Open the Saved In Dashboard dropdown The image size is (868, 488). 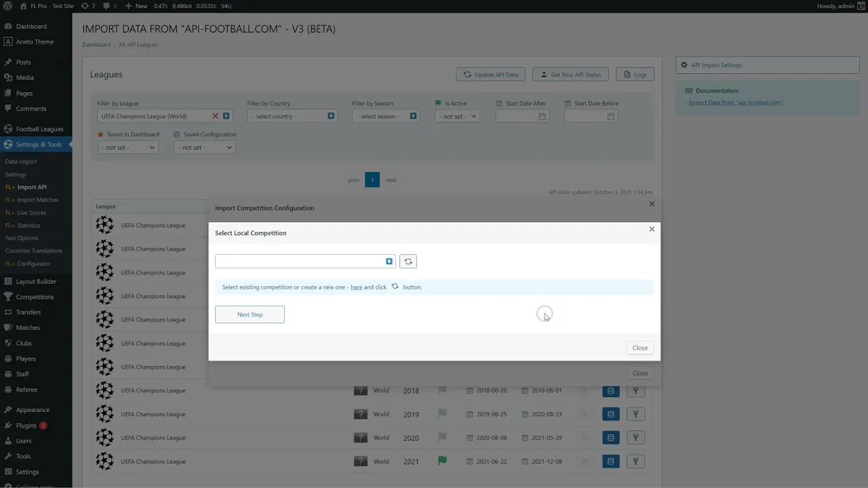[x=127, y=148]
